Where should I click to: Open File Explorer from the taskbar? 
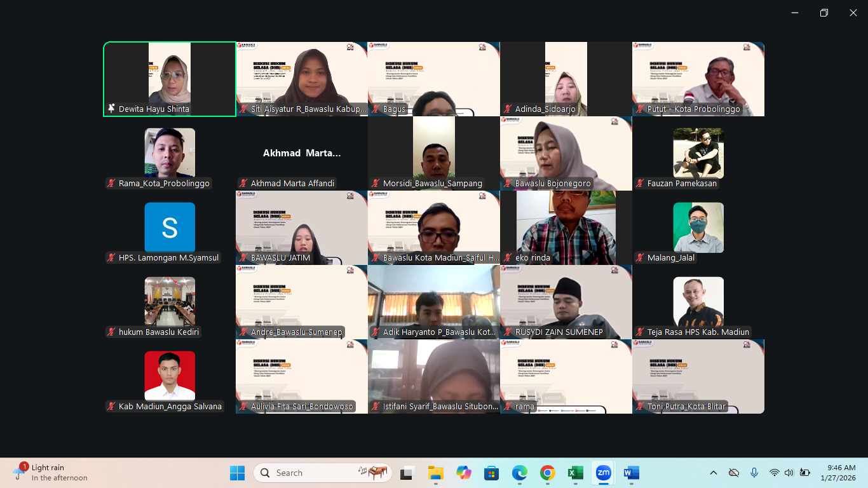[x=435, y=473]
